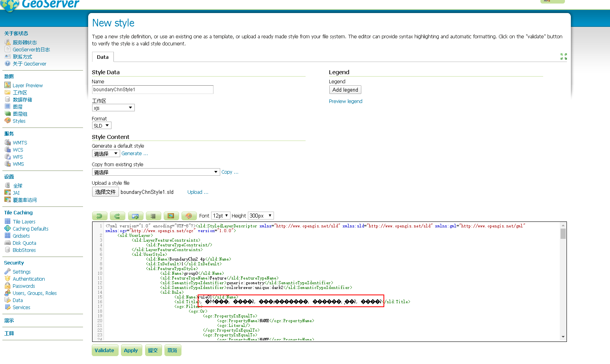Open the Format dropdown set to SLD

tap(102, 126)
